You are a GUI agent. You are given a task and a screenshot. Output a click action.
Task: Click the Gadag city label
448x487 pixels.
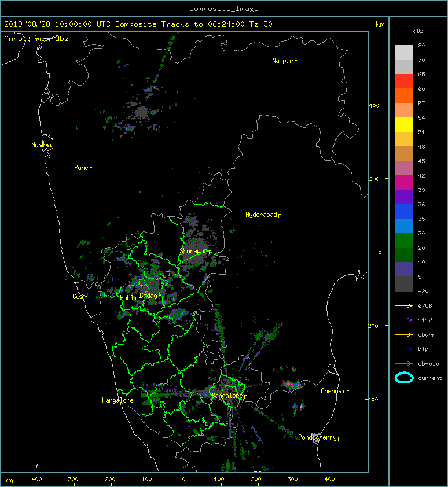coord(149,296)
